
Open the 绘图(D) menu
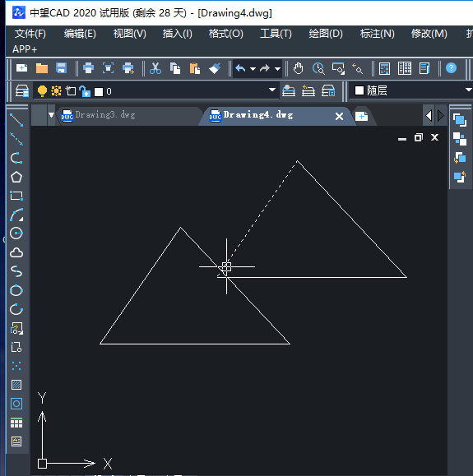pyautogui.click(x=326, y=34)
